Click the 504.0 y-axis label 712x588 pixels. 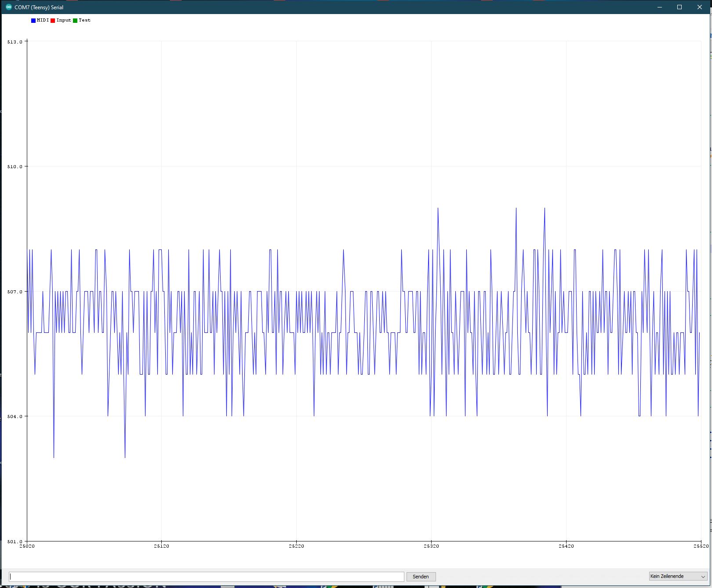(x=15, y=417)
